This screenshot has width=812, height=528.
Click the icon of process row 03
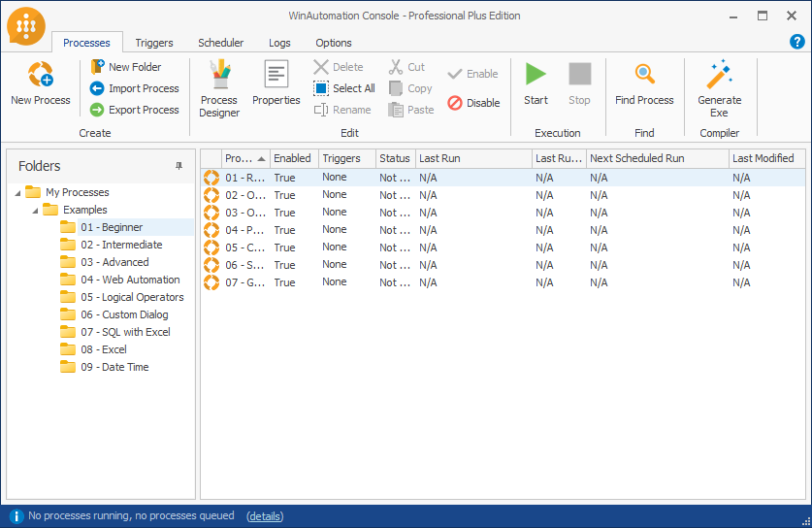click(211, 213)
